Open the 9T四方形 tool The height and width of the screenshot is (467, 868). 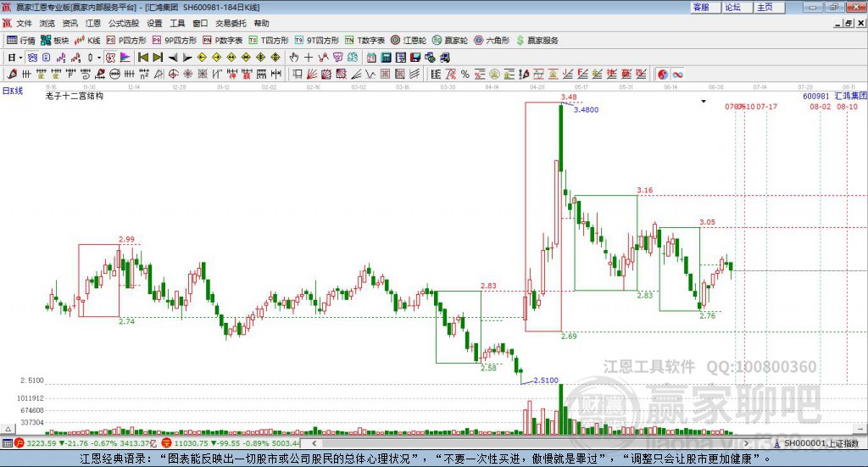click(x=316, y=41)
